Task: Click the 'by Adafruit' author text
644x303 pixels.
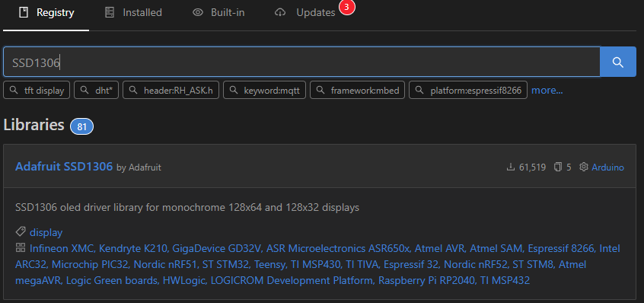Action: click(x=139, y=167)
